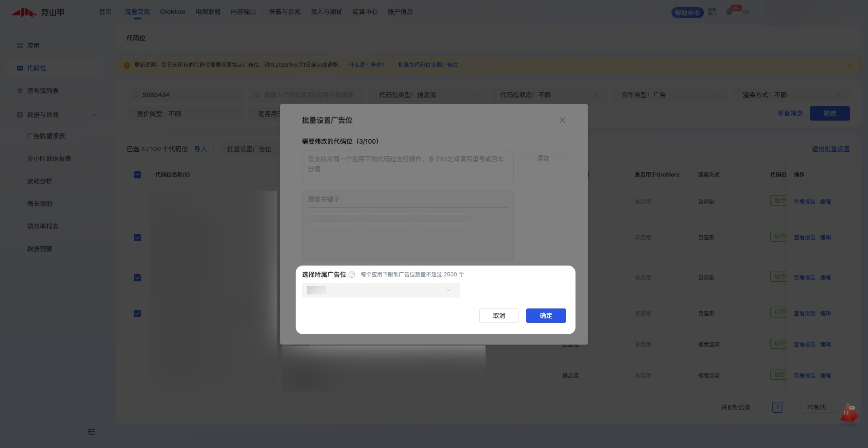The image size is (868, 448).
Task: Click the help icon beside 选择所属广告位
Action: click(x=352, y=275)
